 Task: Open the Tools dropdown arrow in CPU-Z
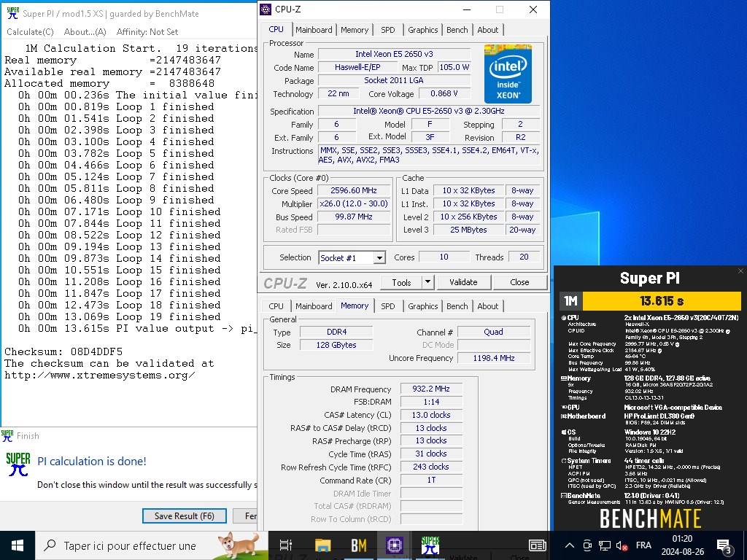(427, 282)
